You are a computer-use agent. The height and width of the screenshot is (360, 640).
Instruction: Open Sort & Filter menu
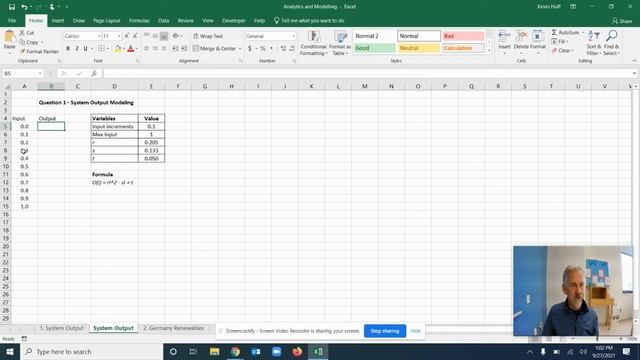pos(593,43)
